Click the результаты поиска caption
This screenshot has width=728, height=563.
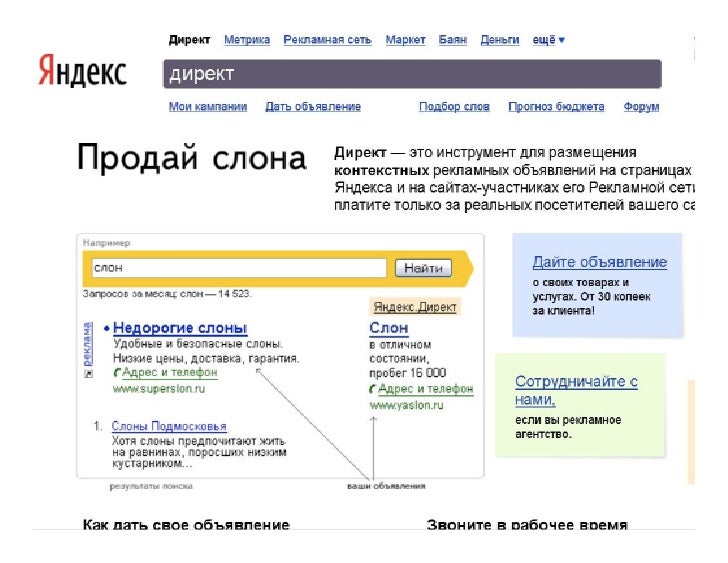[x=151, y=486]
